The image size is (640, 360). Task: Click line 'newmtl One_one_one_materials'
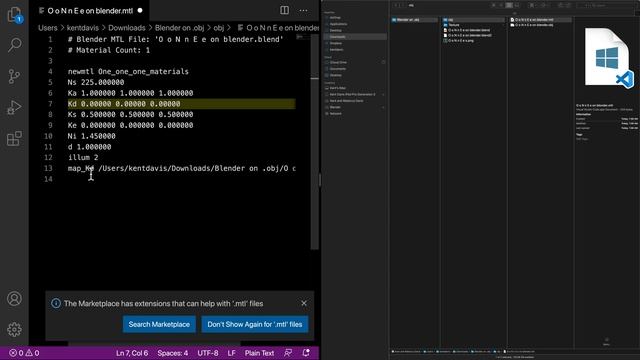coord(128,71)
